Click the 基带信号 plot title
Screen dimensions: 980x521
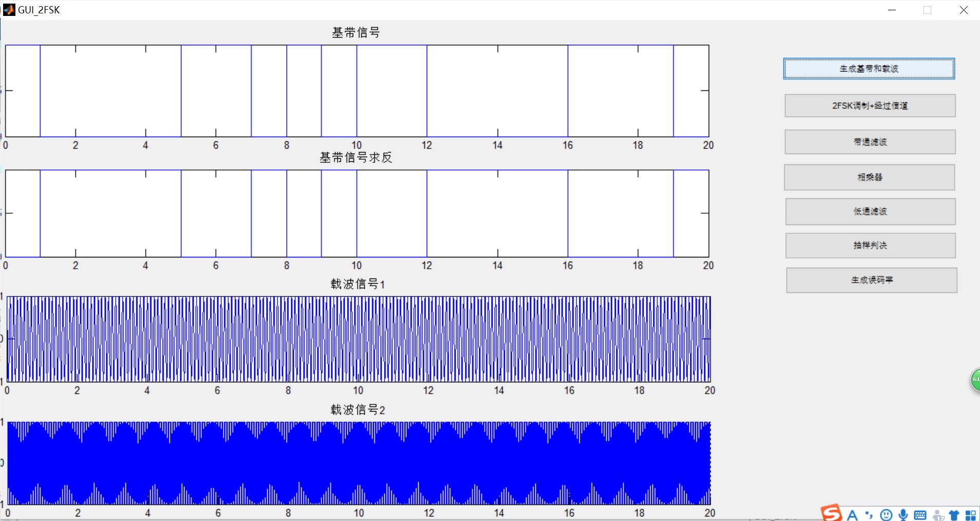(356, 33)
